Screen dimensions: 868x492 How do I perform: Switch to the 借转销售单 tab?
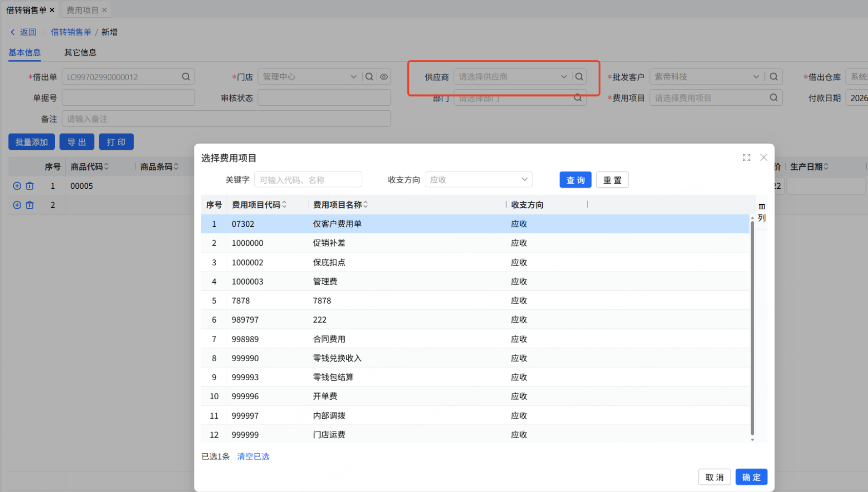(26, 10)
